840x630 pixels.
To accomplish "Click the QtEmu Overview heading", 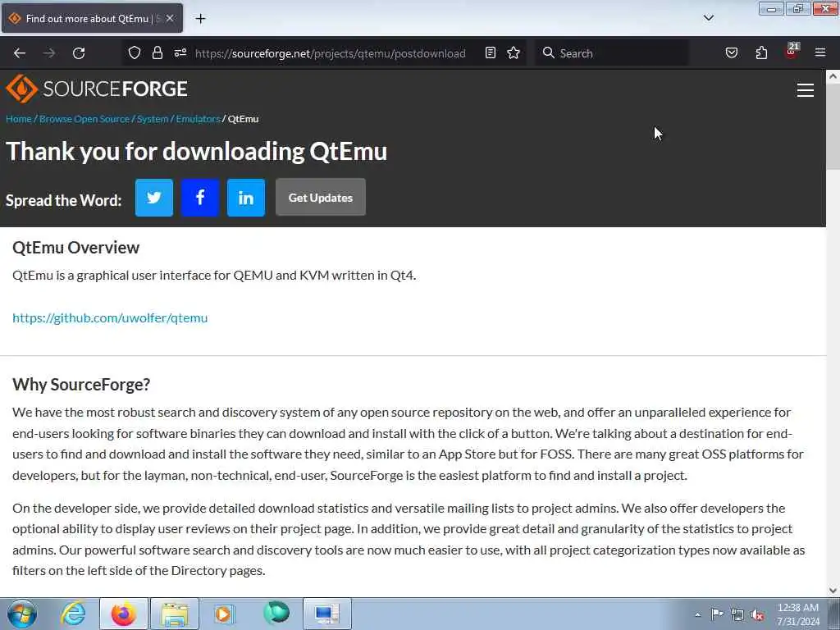I will 76,248.
